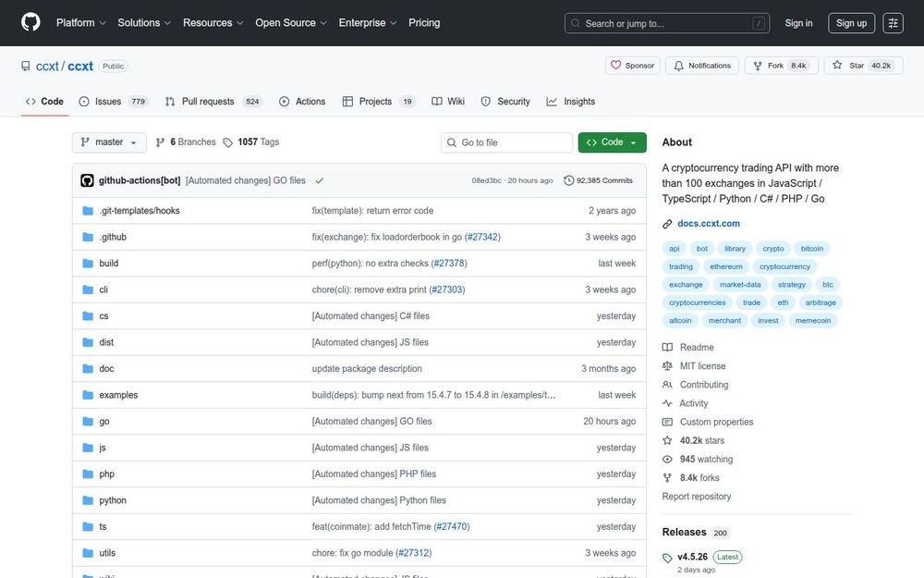This screenshot has width=924, height=578.
Task: Focus the Go to file input
Action: pos(506,142)
